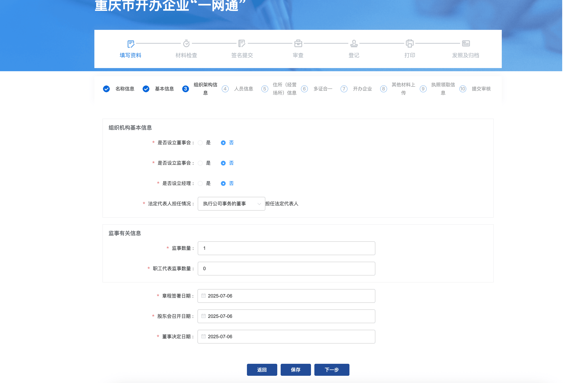Click the 签名提交 signature icon

242,44
